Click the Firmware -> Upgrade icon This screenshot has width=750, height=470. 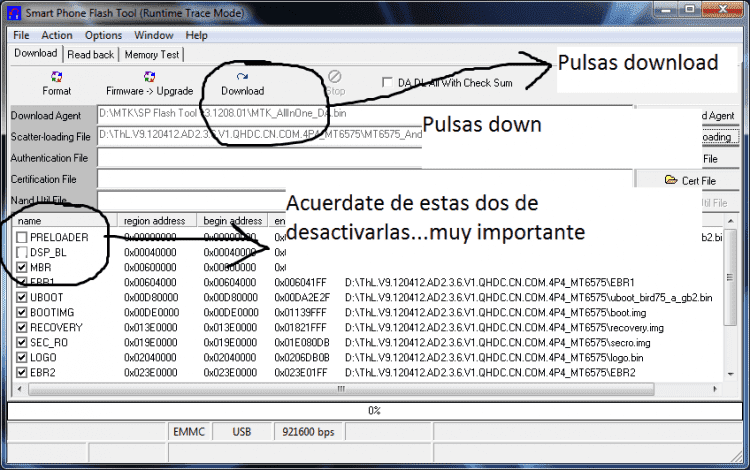(149, 77)
